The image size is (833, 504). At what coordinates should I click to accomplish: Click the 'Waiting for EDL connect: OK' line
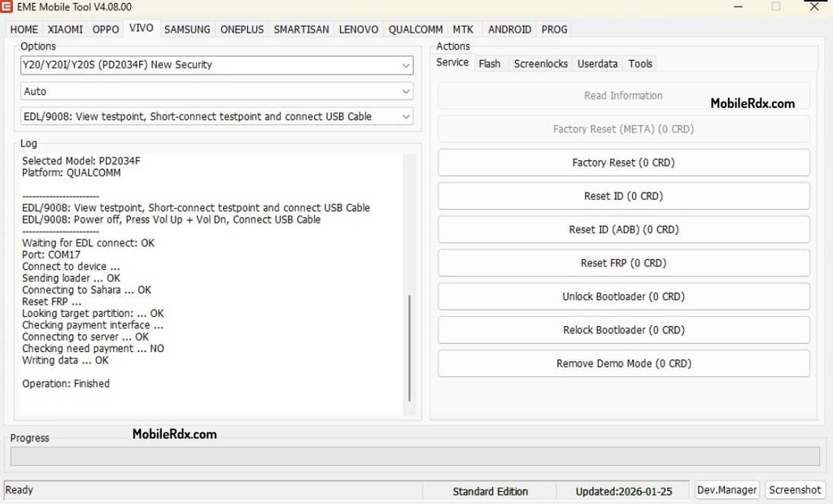click(x=88, y=243)
